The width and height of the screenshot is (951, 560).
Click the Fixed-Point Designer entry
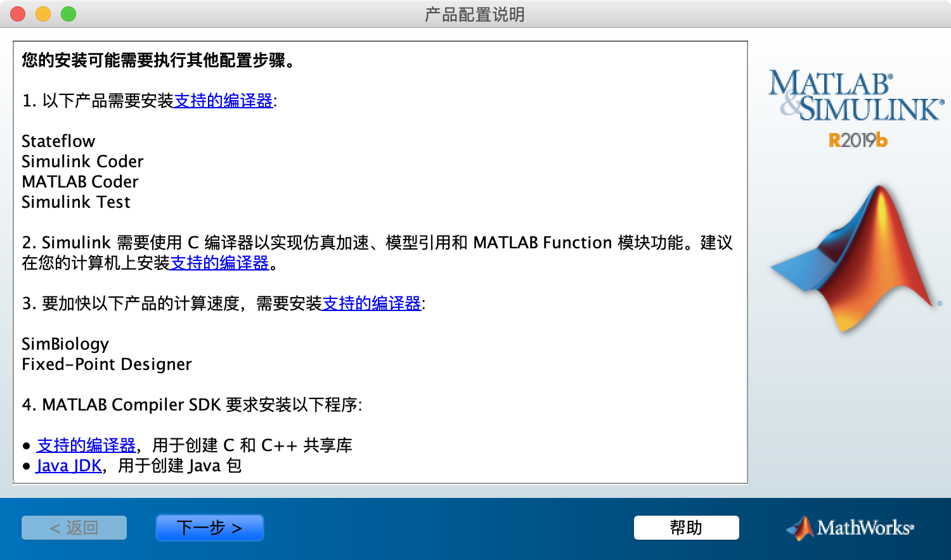click(107, 364)
